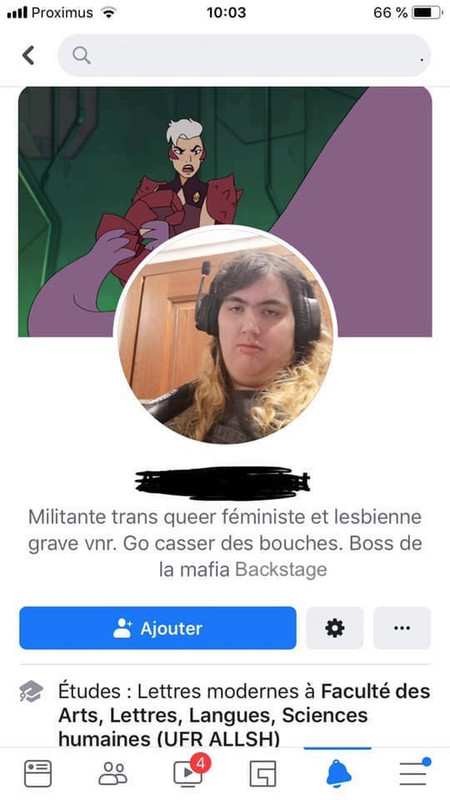Open the hamburger menu tab

pos(414,772)
